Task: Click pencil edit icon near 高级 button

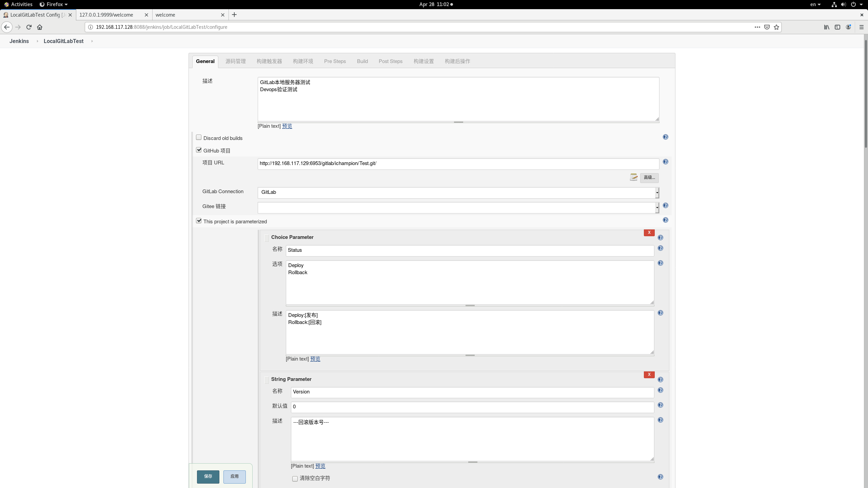Action: pos(633,177)
